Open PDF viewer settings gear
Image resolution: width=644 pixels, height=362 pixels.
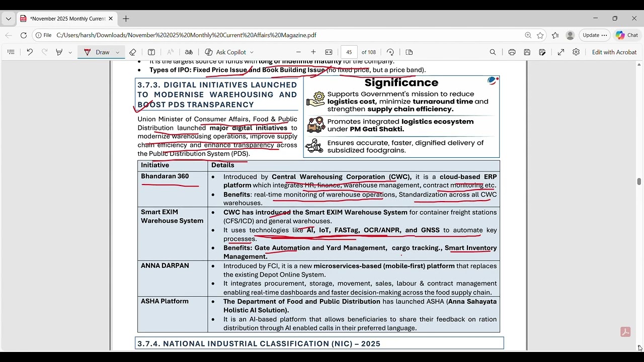click(x=576, y=52)
